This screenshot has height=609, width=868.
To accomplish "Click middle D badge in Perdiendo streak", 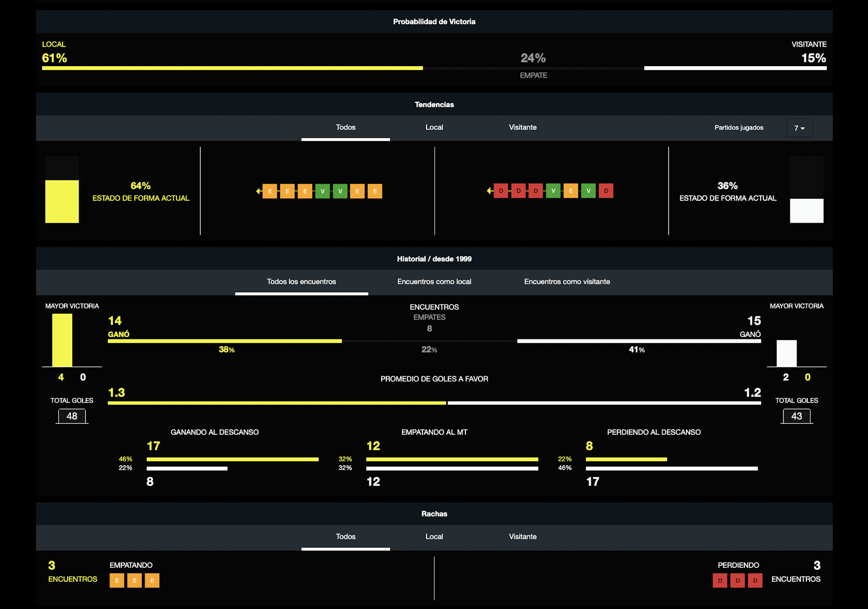I will 738,580.
